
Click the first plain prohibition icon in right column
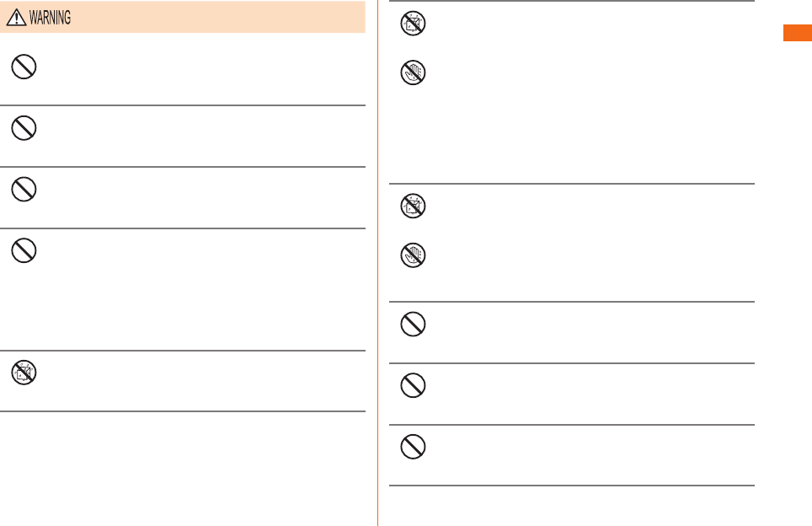pos(414,325)
